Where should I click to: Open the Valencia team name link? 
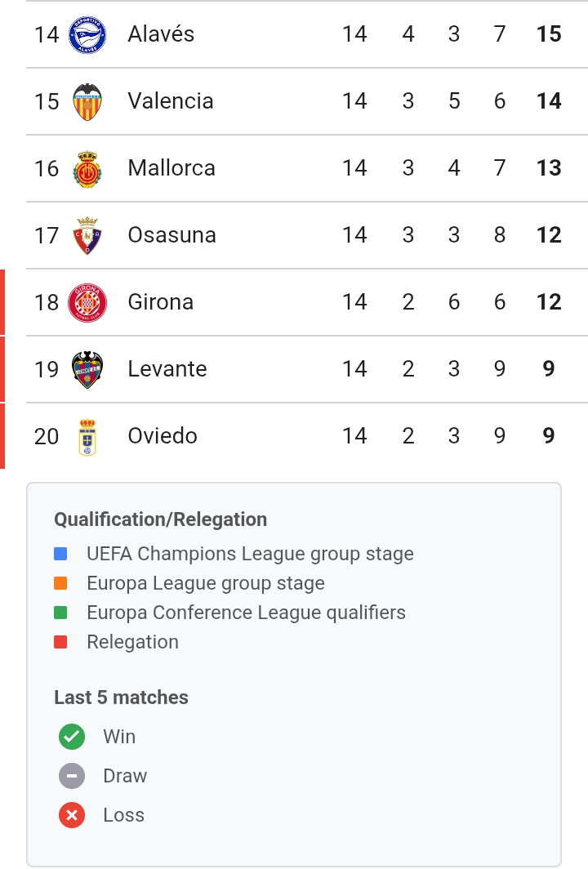[x=171, y=101]
